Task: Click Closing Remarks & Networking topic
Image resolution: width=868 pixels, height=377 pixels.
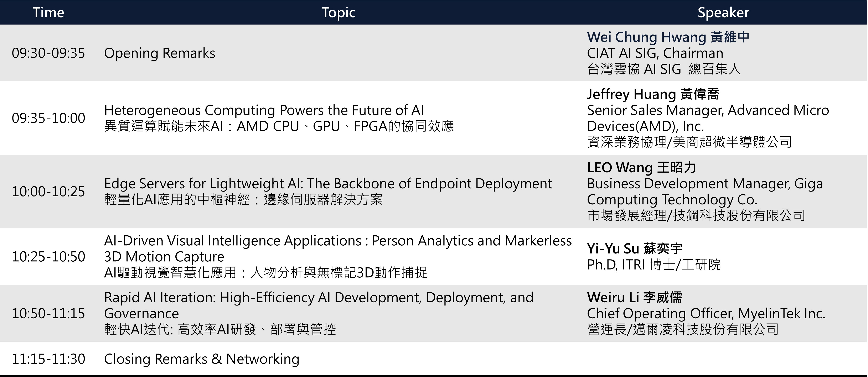Action: pyautogui.click(x=201, y=359)
